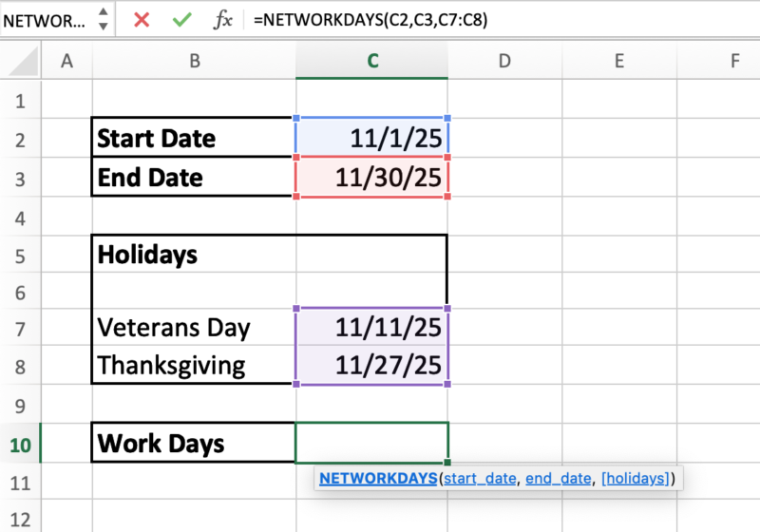Screen dimensions: 760x532
Task: Open the Insert Function fx button
Action: click(x=222, y=20)
